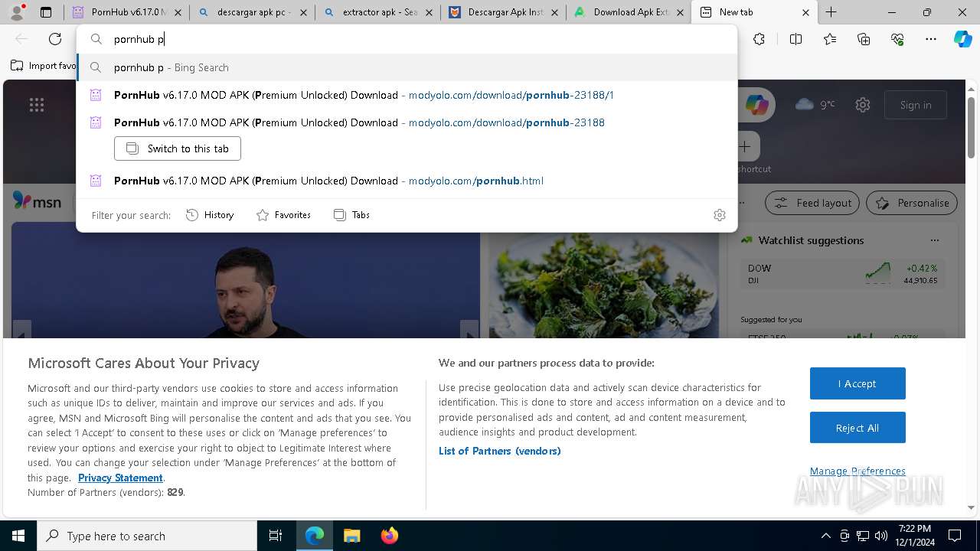The height and width of the screenshot is (551, 980).
Task: Click the taskbar search box
Action: [x=147, y=536]
